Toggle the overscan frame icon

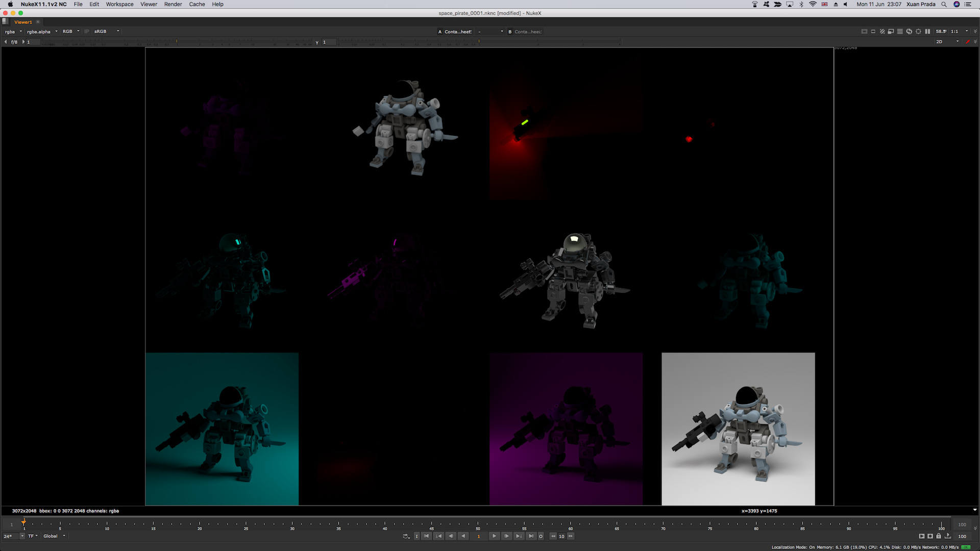point(864,31)
